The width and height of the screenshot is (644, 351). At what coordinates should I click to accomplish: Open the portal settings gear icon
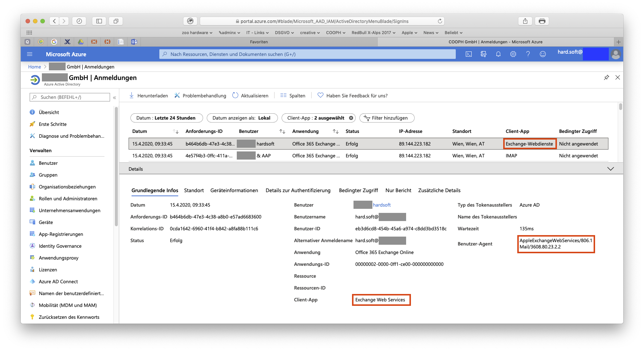pyautogui.click(x=513, y=54)
